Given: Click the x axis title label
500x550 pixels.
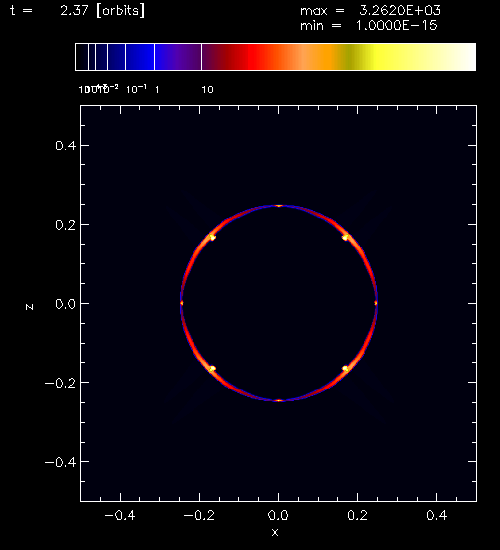Looking at the screenshot, I should pos(275,532).
